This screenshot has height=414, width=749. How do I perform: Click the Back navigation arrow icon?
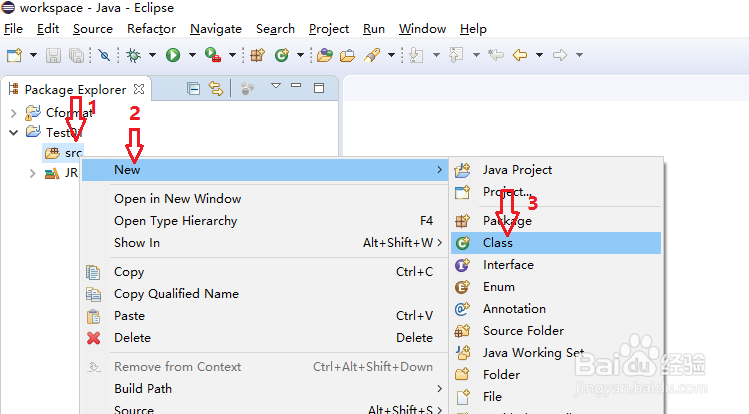[x=520, y=55]
